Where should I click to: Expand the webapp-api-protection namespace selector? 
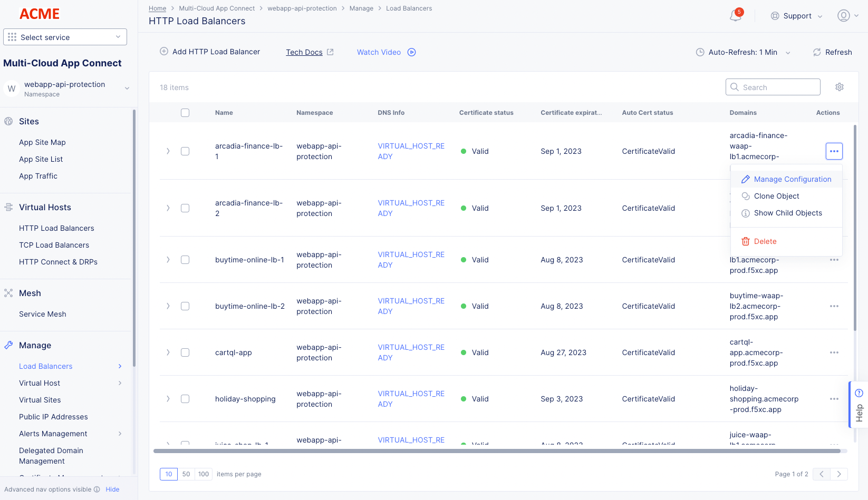pyautogui.click(x=127, y=89)
